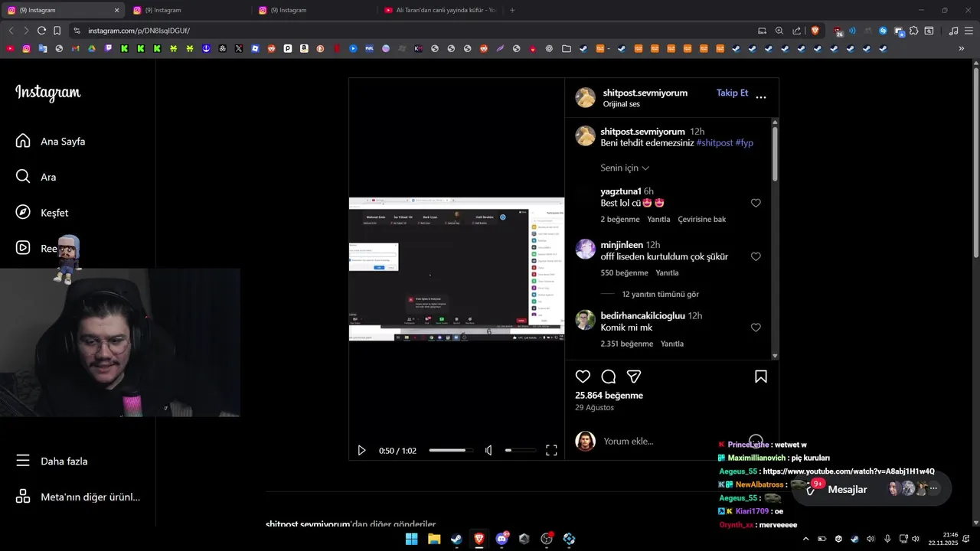The image size is (980, 551).
Task: Click the #fyp hashtag
Action: 744,143
